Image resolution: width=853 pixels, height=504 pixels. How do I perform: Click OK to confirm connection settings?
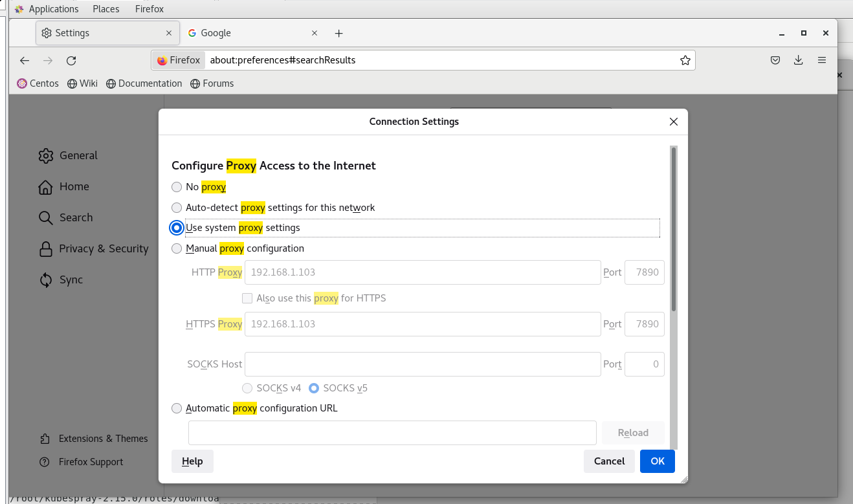(x=658, y=461)
